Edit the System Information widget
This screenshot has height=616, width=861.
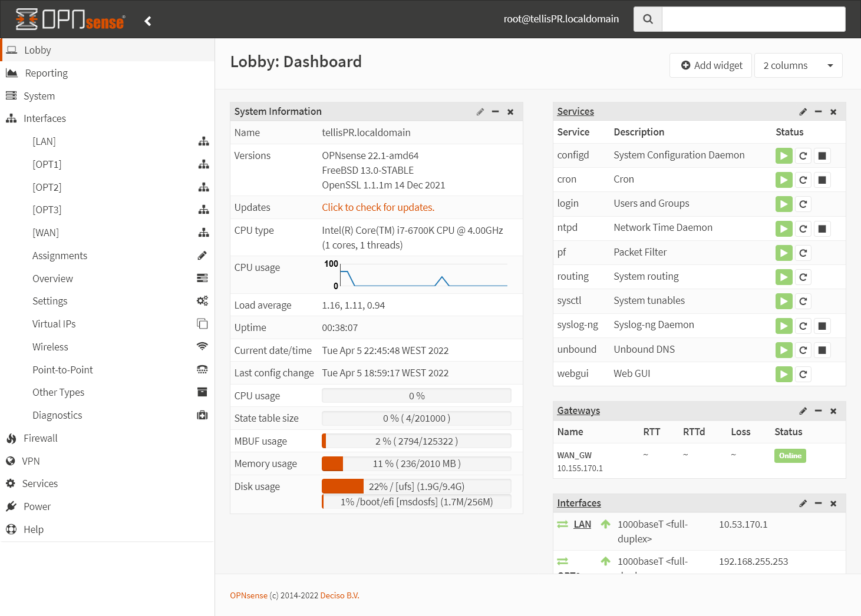[x=480, y=112]
